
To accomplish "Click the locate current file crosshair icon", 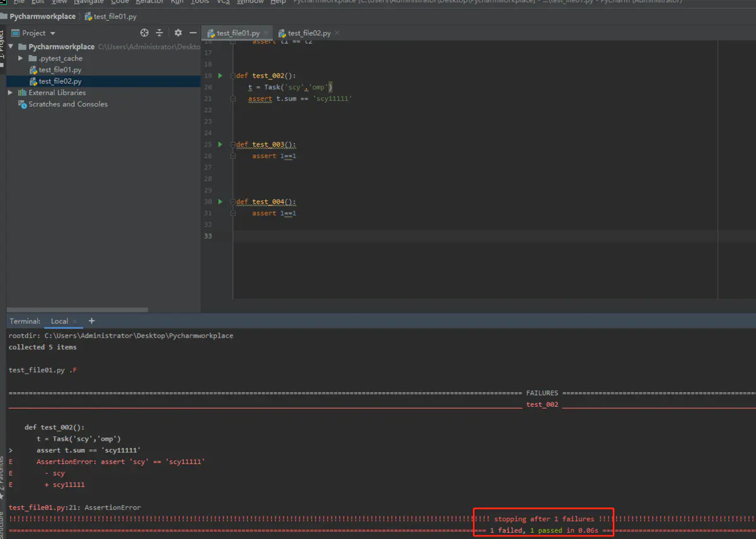I will coord(144,33).
